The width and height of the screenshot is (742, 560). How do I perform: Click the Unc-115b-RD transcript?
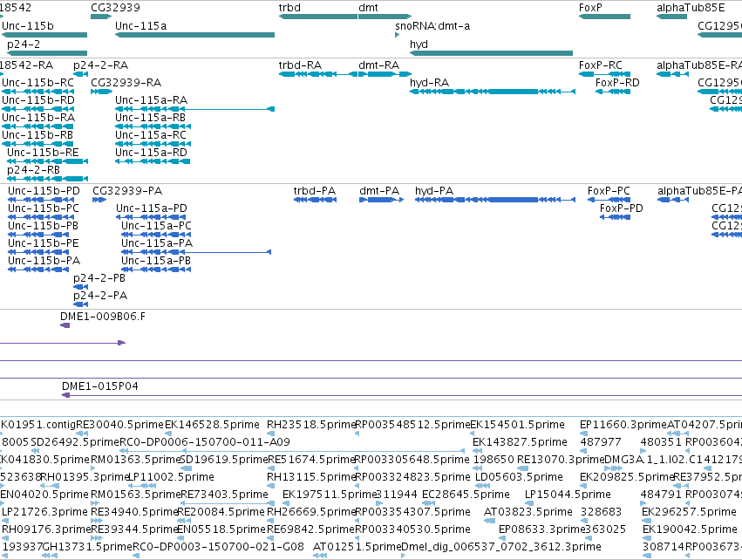click(x=37, y=109)
